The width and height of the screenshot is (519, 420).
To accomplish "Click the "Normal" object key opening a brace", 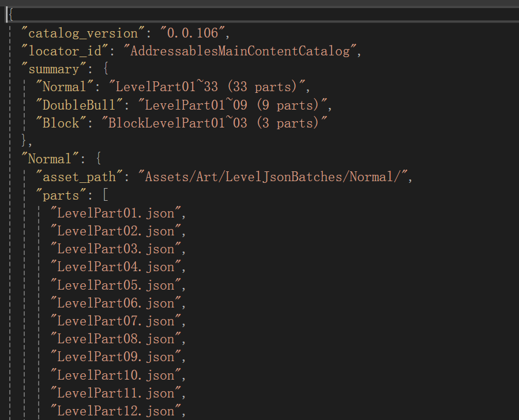I will pos(50,159).
